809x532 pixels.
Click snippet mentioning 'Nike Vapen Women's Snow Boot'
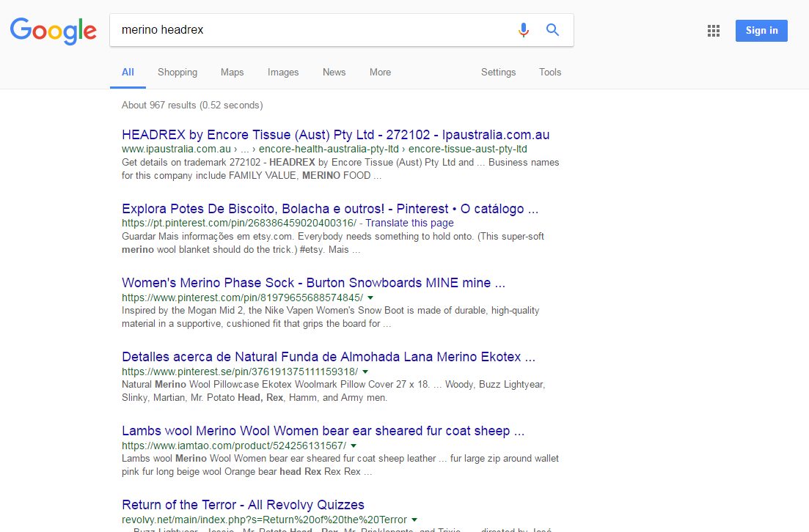[330, 317]
